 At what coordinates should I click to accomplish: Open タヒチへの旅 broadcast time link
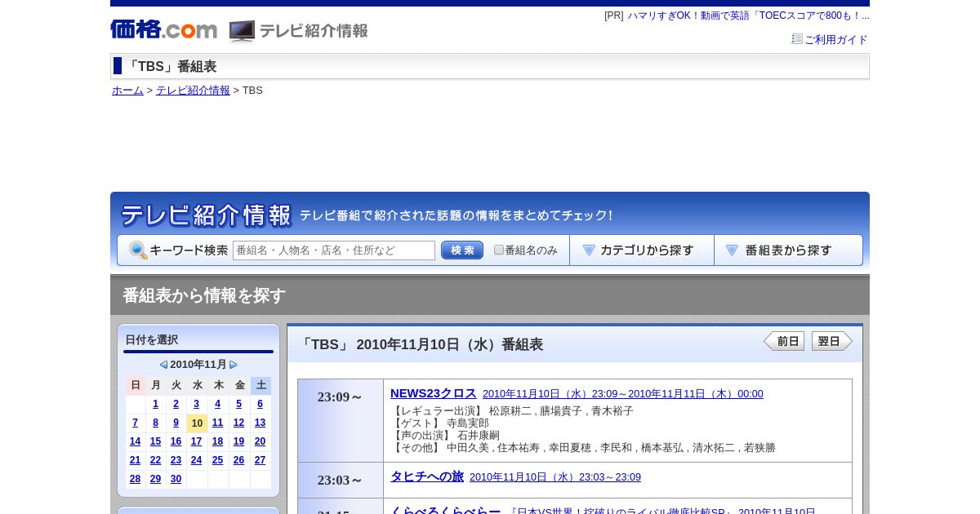click(555, 477)
